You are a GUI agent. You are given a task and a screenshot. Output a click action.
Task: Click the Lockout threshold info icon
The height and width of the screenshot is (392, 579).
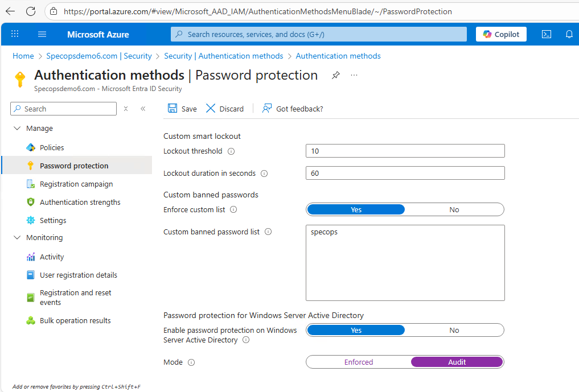(x=231, y=151)
